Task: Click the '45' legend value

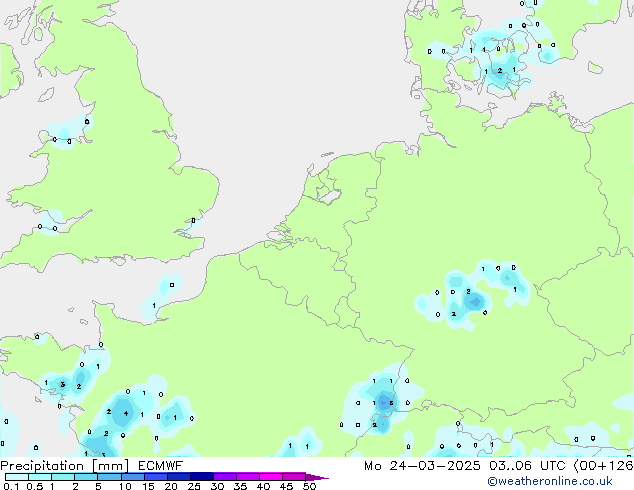Action: coord(286,486)
